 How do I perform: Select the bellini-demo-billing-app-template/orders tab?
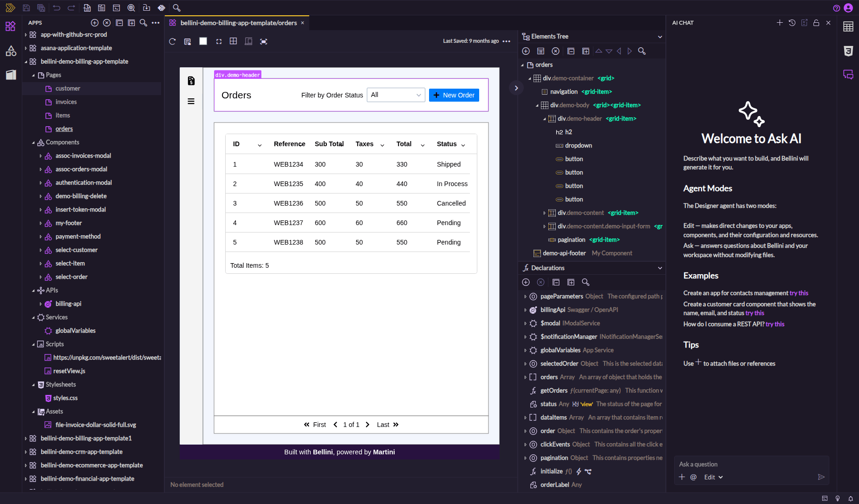238,23
